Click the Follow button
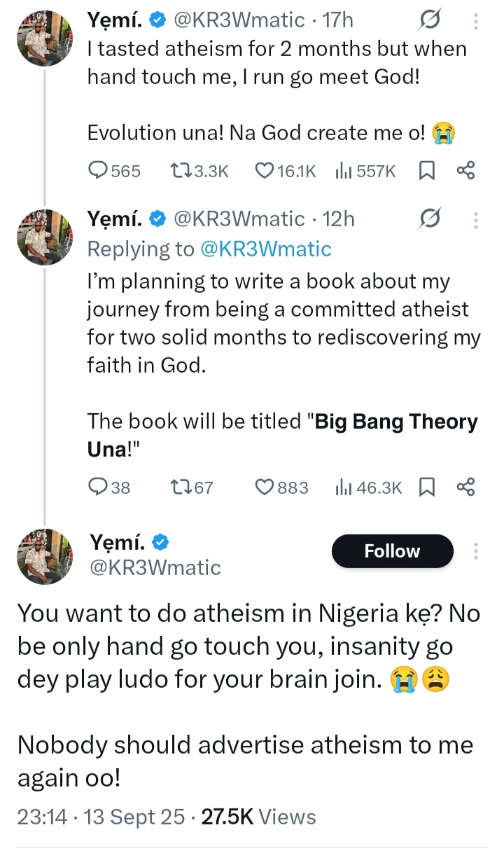Image resolution: width=504 pixels, height=851 pixels. pos(392,551)
